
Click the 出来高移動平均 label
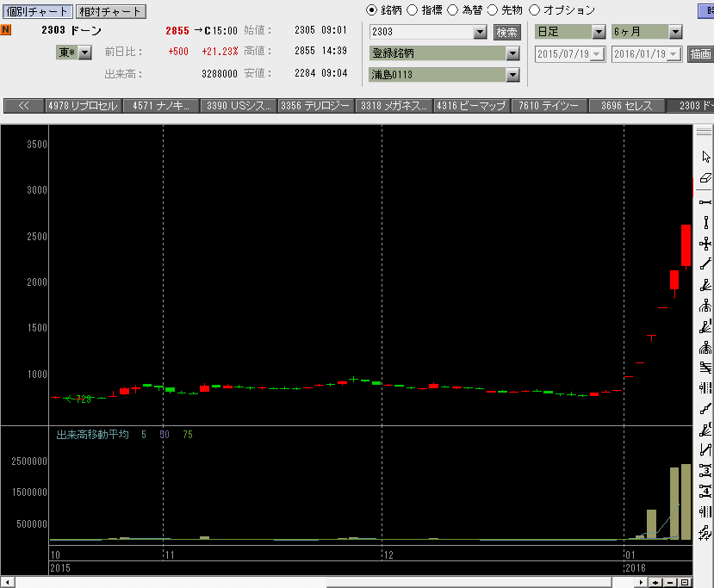(x=92, y=435)
